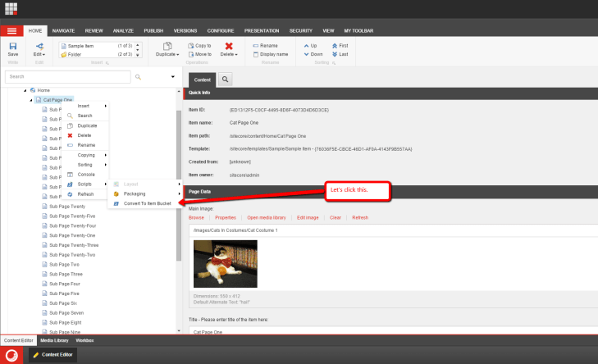Click the Sitecore logo start button
The image size is (598, 364).
(x=11, y=355)
